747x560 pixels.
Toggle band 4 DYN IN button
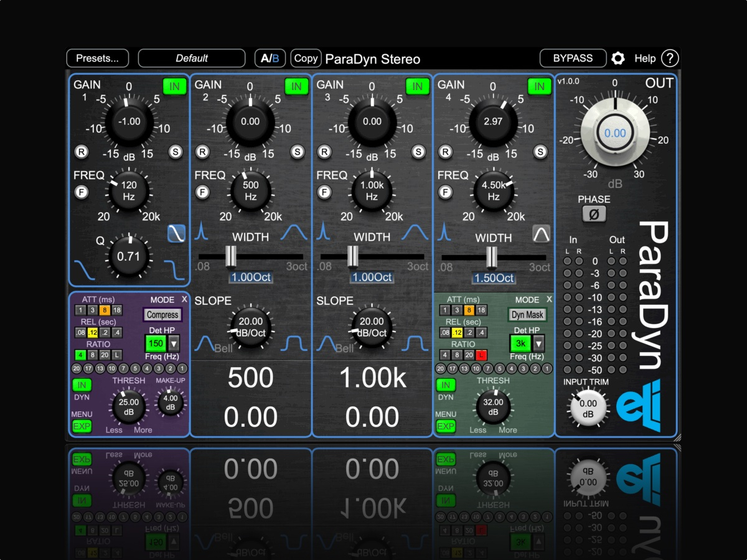click(x=446, y=385)
